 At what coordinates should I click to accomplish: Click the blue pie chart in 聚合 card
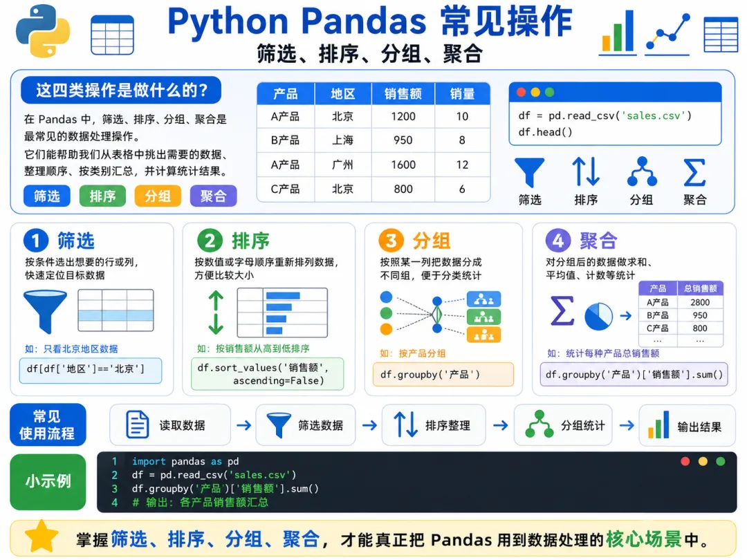[598, 316]
